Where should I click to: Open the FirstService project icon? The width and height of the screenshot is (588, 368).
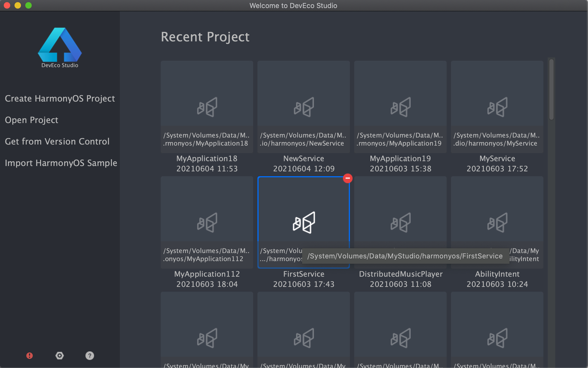click(x=304, y=222)
